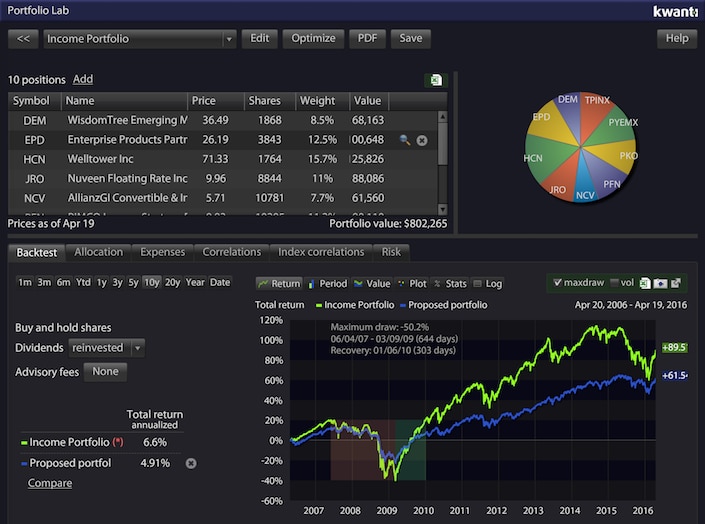The width and height of the screenshot is (705, 524).
Task: Click the magnifier icon on EPD row
Action: point(405,140)
